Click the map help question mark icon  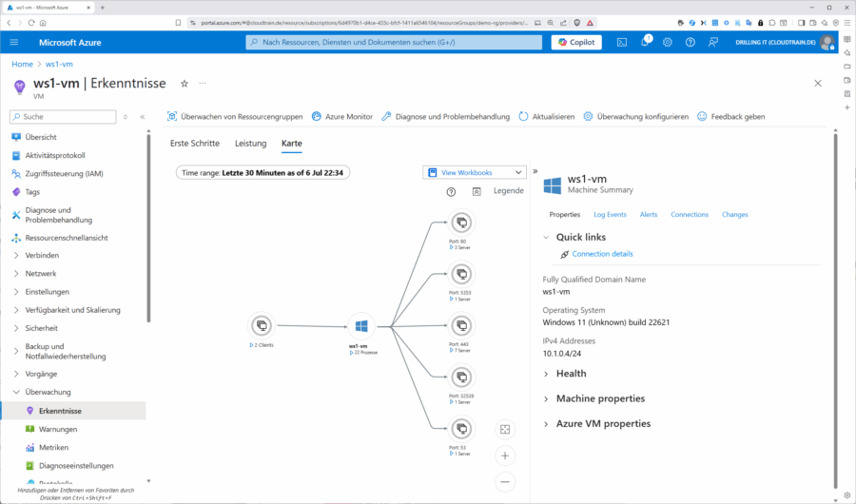tap(451, 192)
